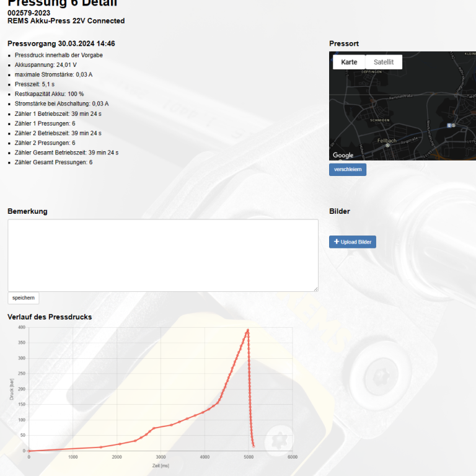Image resolution: width=476 pixels, height=476 pixels.
Task: Select 'Zähler Gesamt Betriebszeit: 39 min 24 s'
Action: point(66,152)
